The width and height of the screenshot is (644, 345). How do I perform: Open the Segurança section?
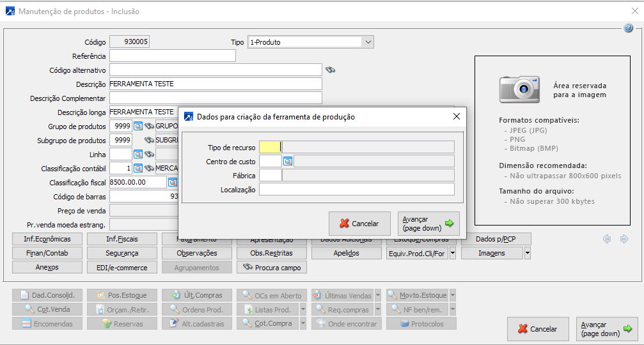tap(122, 253)
